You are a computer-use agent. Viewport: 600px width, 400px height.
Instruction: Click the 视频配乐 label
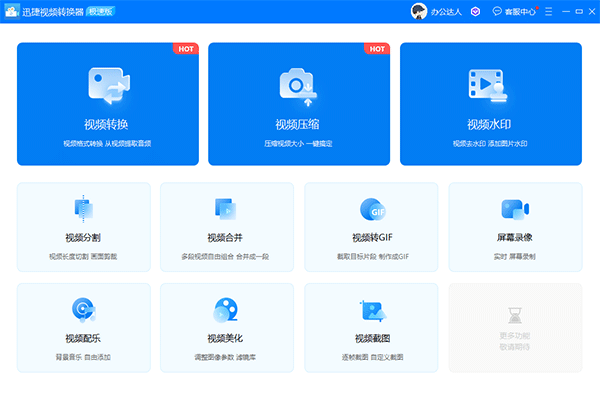[x=83, y=338]
